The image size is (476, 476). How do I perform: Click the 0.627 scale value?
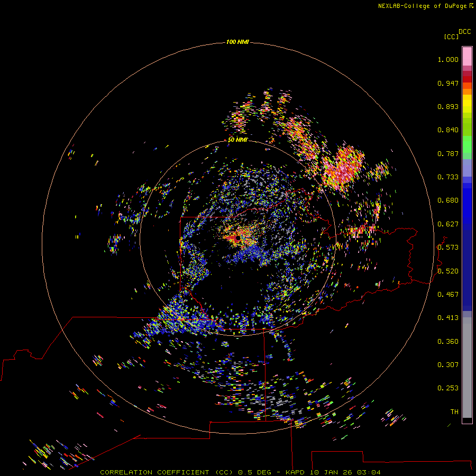[448, 224]
